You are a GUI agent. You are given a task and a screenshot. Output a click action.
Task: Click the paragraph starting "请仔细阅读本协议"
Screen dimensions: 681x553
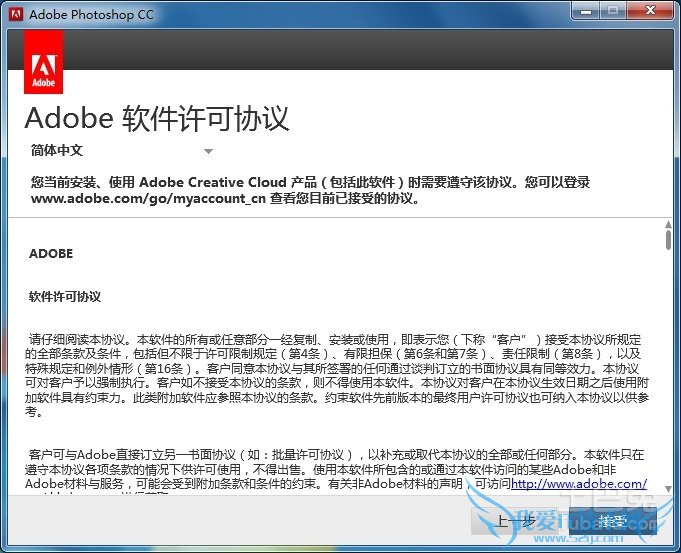coord(337,375)
